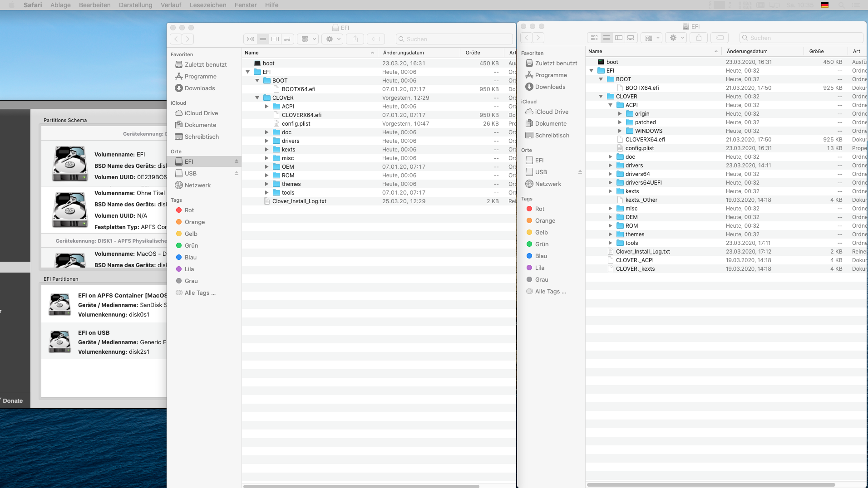Select gallery view in right Finder toolbar

pos(631,38)
